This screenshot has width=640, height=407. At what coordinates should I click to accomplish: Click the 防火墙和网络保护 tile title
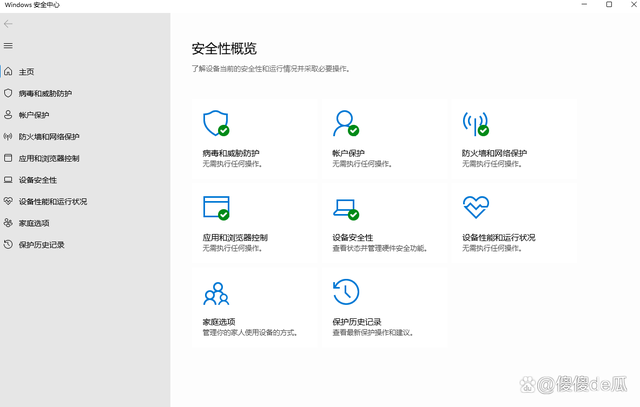[x=494, y=153]
